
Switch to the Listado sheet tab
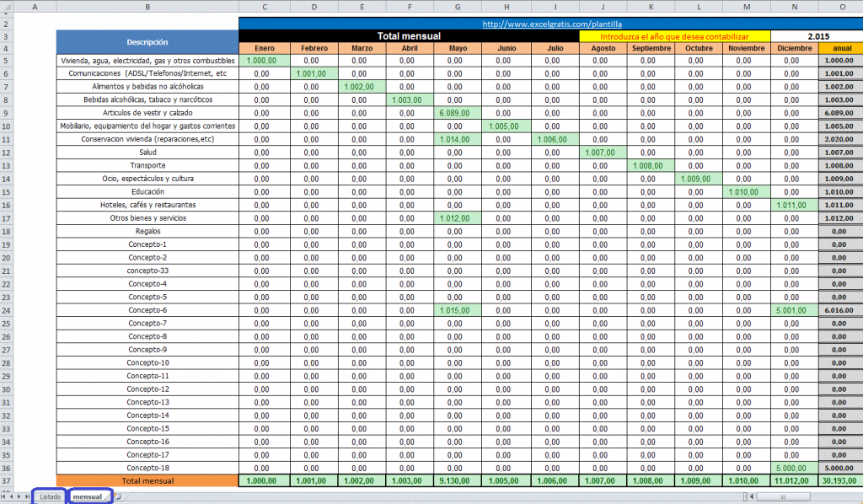(x=50, y=496)
